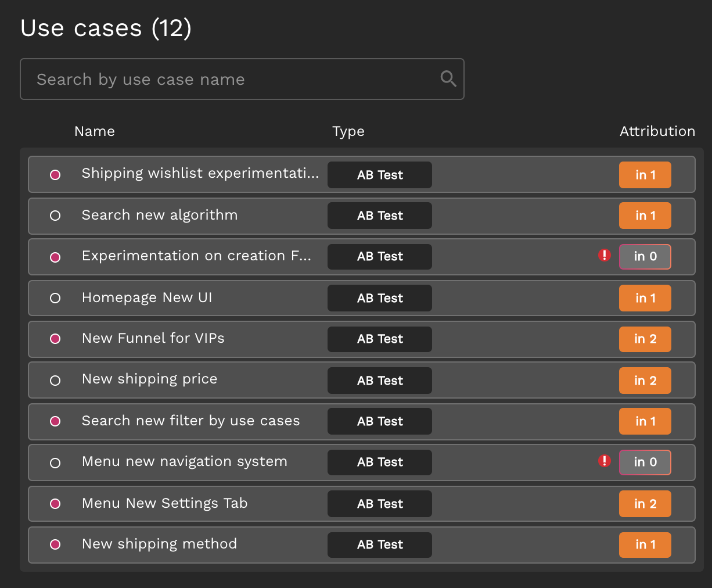Click AB Test tag for Shipping wishlist experimentation
712x588 pixels.
coord(380,175)
